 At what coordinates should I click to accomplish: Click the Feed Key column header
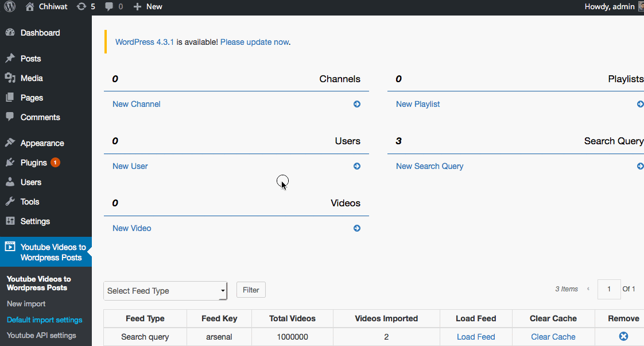click(x=219, y=318)
